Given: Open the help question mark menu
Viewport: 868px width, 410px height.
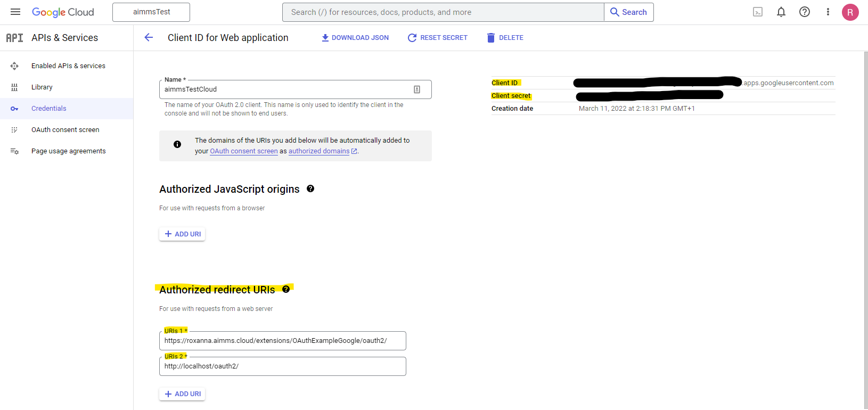Looking at the screenshot, I should (805, 12).
